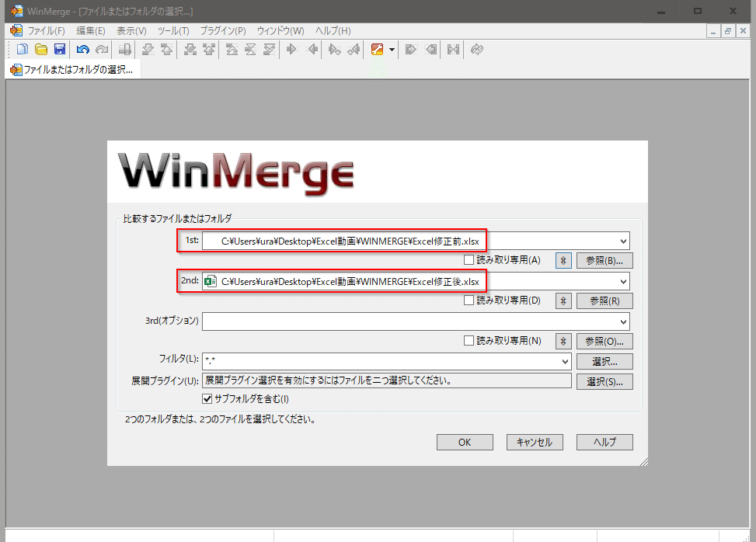Viewport: 756px width, 542px height.
Task: Open WinMerge Options via the wrench icon
Action: click(378, 49)
